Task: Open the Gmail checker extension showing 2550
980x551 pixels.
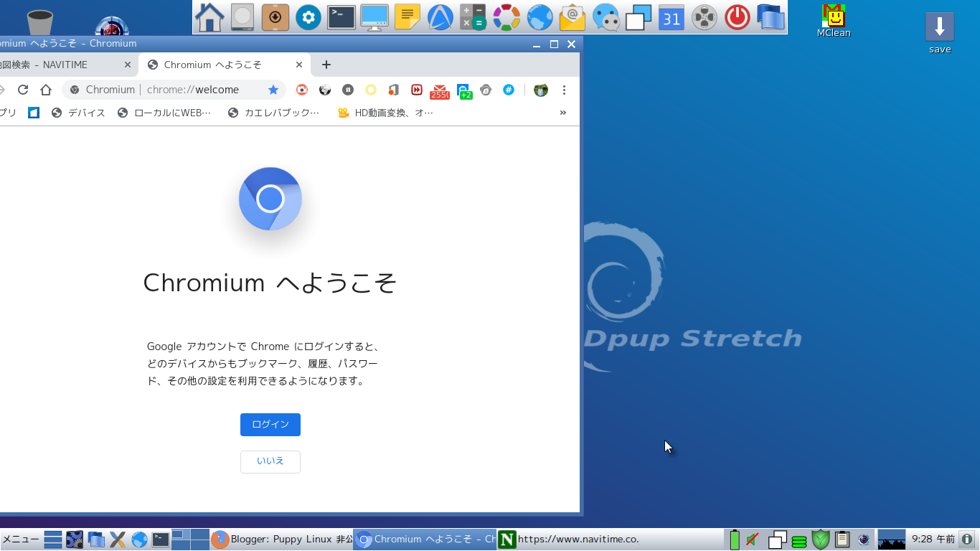Action: click(x=439, y=90)
